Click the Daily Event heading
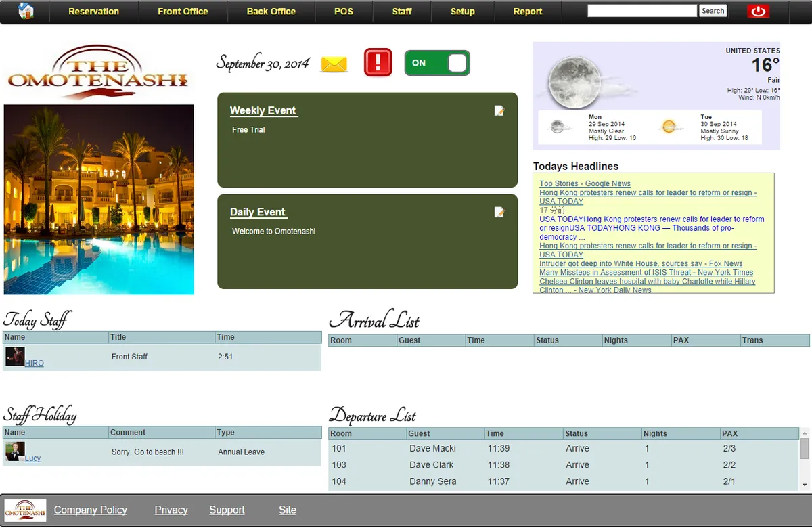The height and width of the screenshot is (528, 812). click(258, 213)
